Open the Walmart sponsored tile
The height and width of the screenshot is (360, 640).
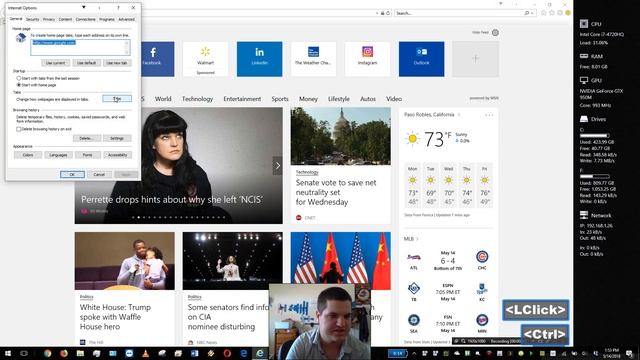pos(205,59)
